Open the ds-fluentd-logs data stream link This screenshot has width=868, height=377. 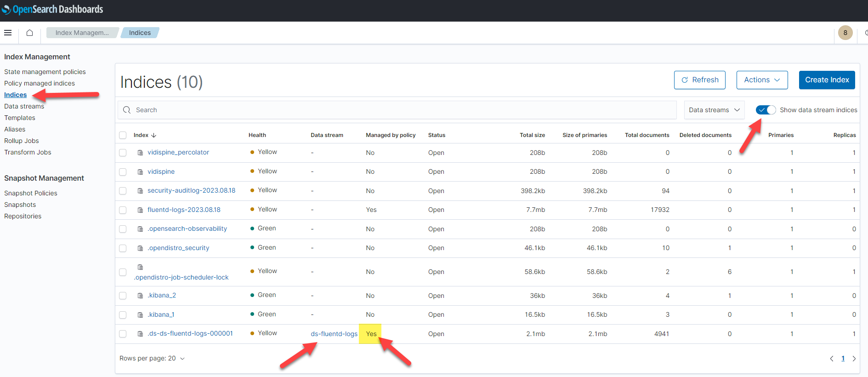click(334, 334)
